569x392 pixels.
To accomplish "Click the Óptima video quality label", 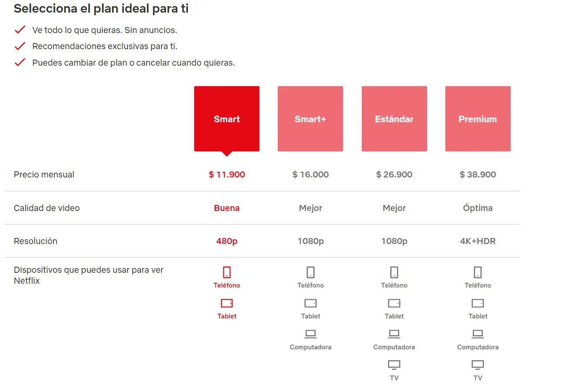I will pyautogui.click(x=478, y=208).
